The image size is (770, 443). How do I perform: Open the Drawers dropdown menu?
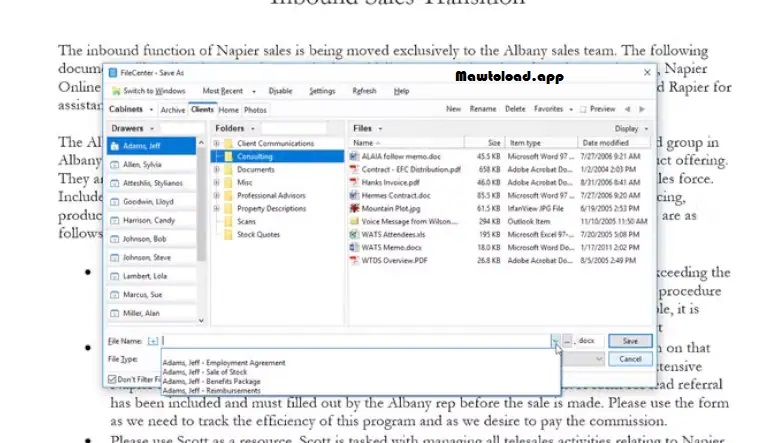(x=152, y=129)
